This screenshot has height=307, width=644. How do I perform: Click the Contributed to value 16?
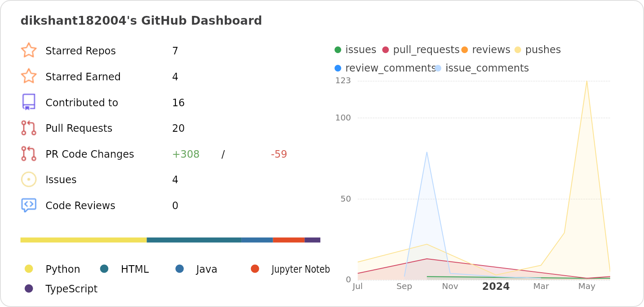coord(178,103)
